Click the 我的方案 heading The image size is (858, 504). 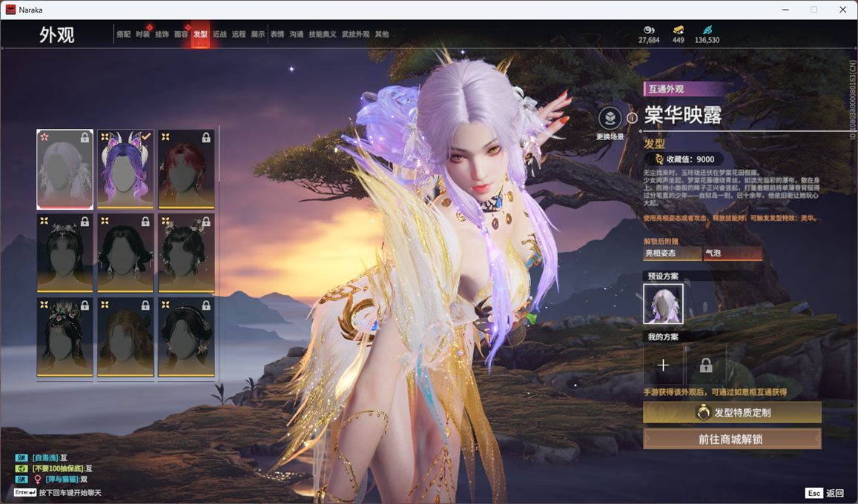(663, 336)
